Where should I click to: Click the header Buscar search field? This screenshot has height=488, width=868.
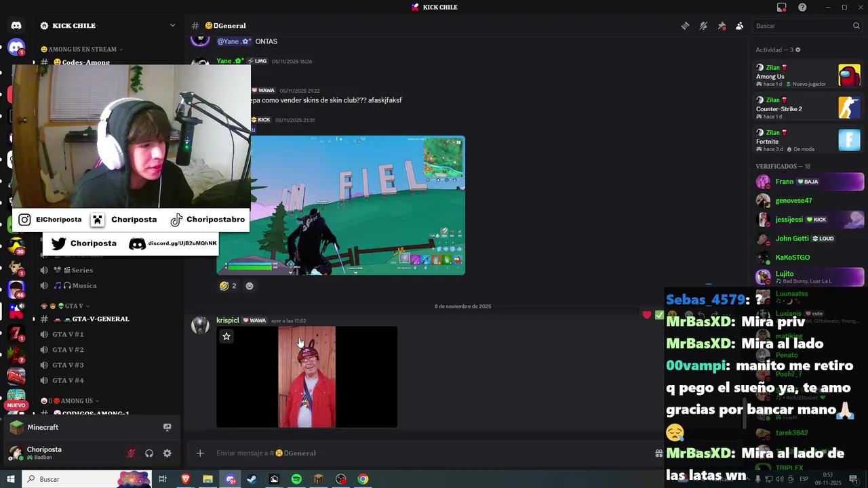click(807, 26)
